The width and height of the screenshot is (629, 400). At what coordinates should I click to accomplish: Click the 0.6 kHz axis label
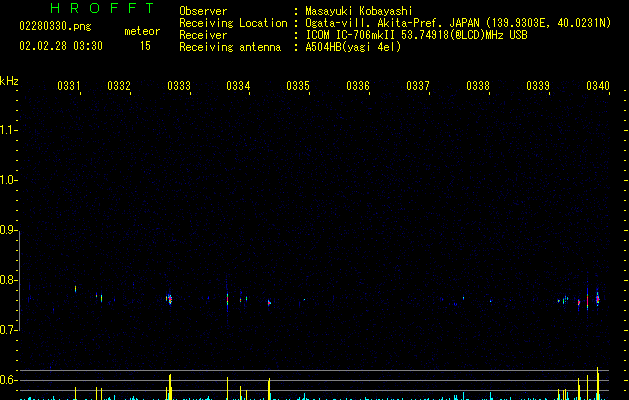[8, 380]
